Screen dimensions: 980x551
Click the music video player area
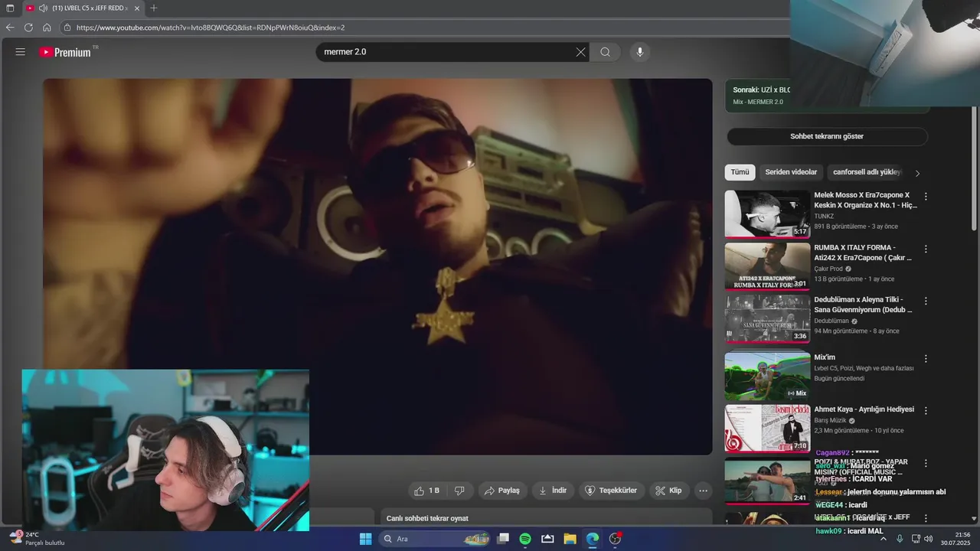tap(377, 266)
